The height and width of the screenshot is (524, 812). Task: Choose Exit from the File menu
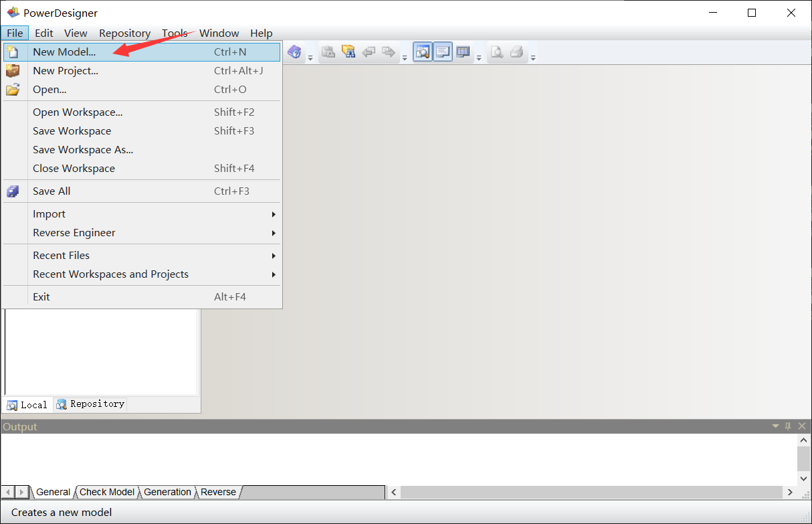click(x=142, y=296)
